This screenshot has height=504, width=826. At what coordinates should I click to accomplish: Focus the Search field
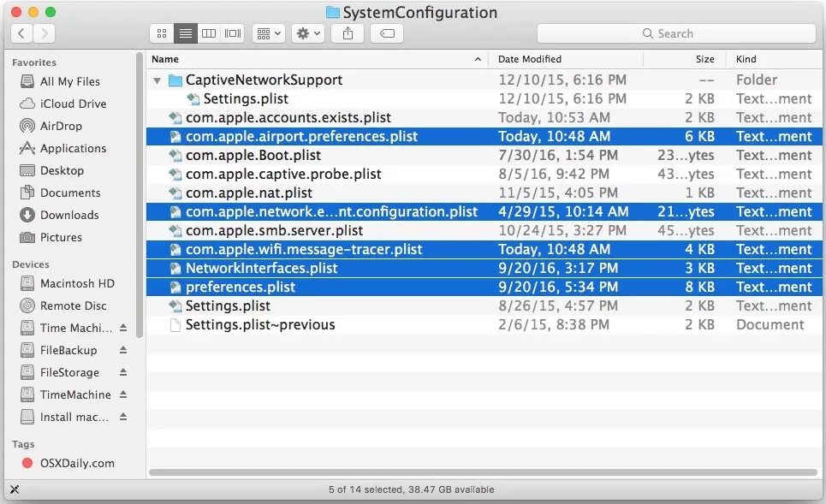[x=676, y=33]
